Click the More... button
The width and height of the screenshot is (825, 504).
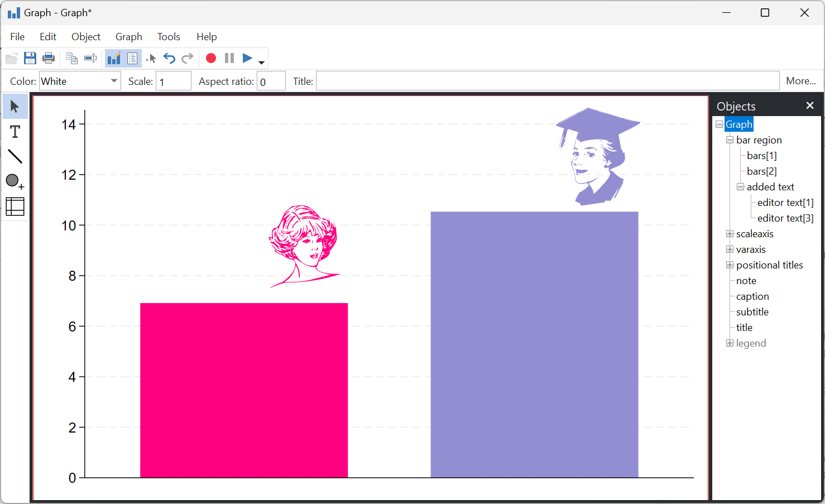(x=800, y=81)
